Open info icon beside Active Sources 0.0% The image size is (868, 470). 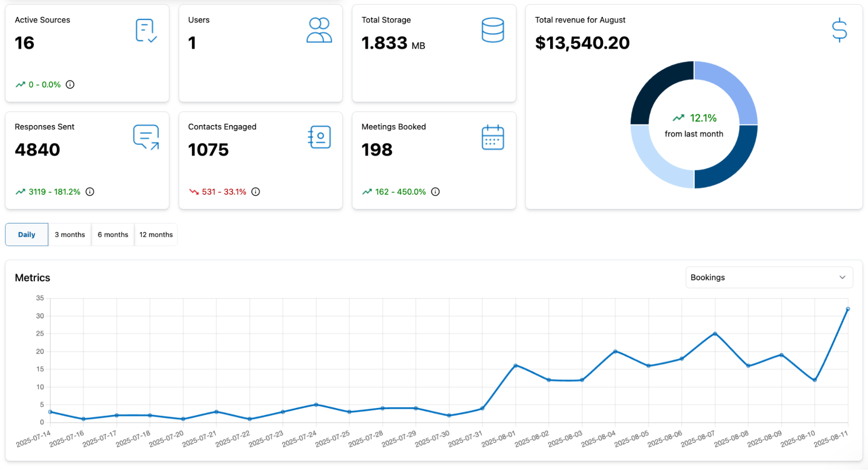[70, 85]
